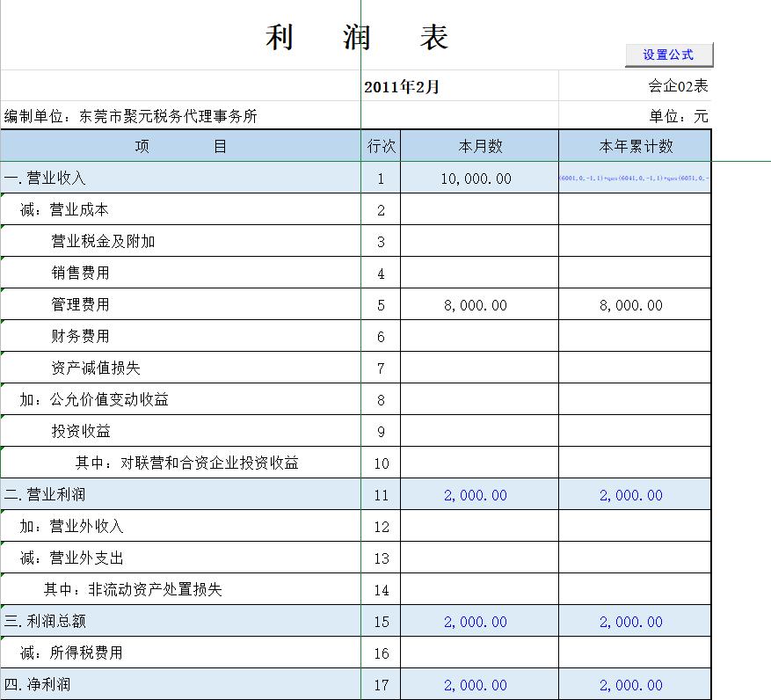The height and width of the screenshot is (700, 771).
Task: Select the 营业外收入 amount cell
Action: [x=478, y=526]
